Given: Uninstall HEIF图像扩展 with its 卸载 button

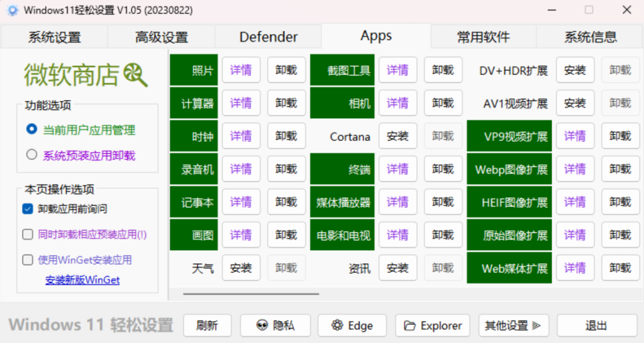Looking at the screenshot, I should [620, 202].
